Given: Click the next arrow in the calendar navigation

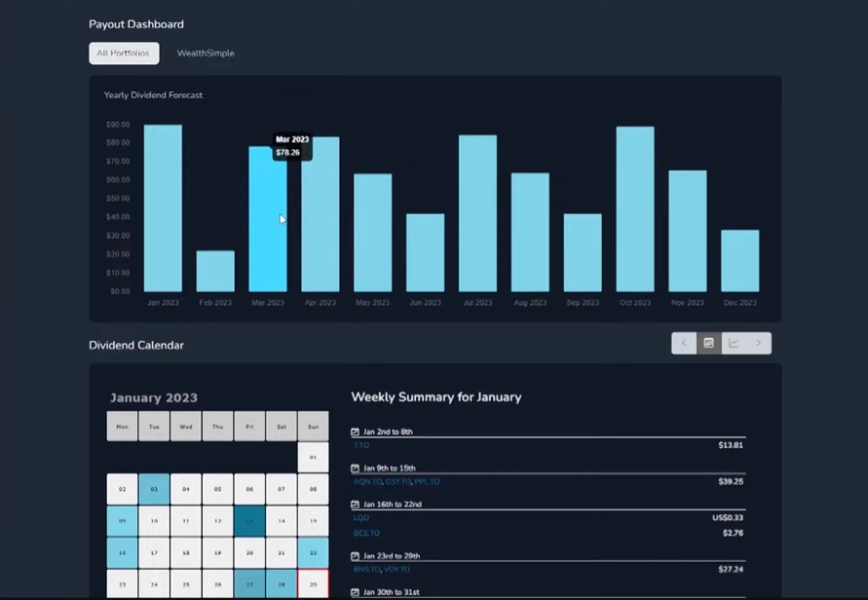Looking at the screenshot, I should tap(758, 343).
